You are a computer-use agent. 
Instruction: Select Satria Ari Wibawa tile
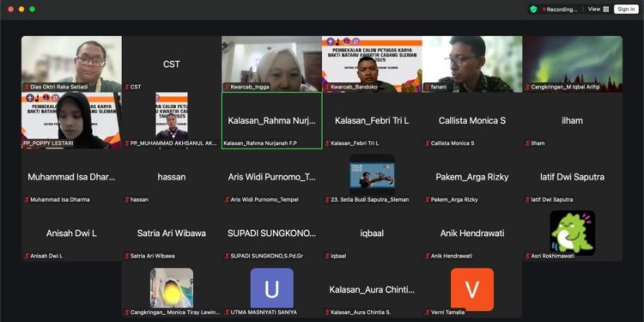pyautogui.click(x=172, y=233)
